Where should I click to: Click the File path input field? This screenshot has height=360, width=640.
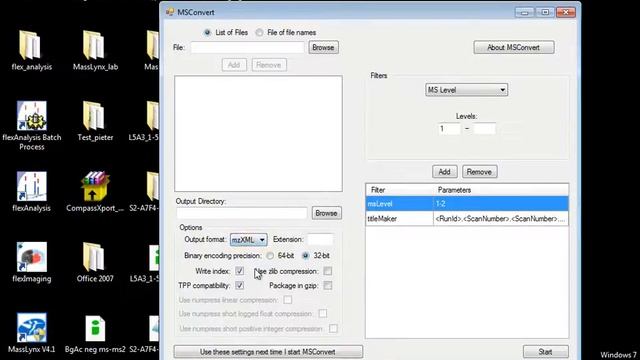pyautogui.click(x=247, y=48)
